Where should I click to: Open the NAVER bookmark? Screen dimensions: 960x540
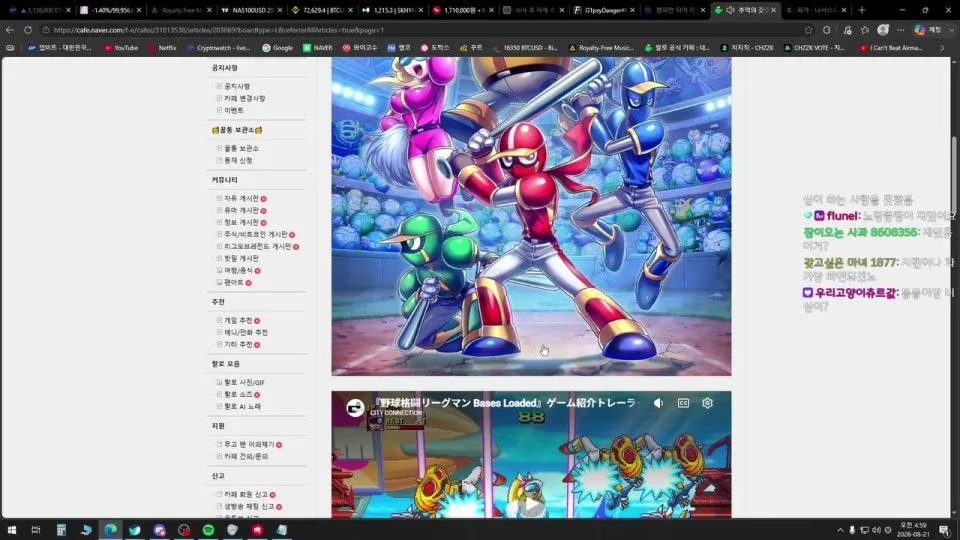coord(318,47)
